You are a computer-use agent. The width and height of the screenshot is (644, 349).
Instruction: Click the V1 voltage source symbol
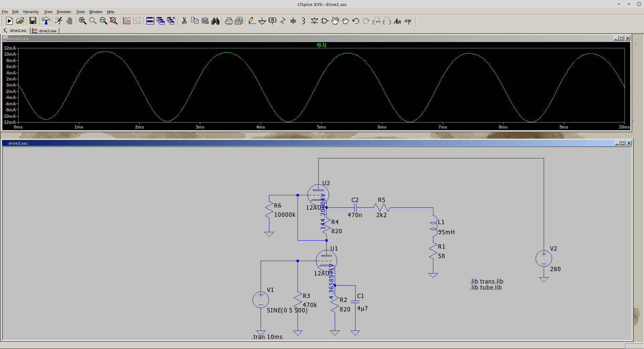261,300
